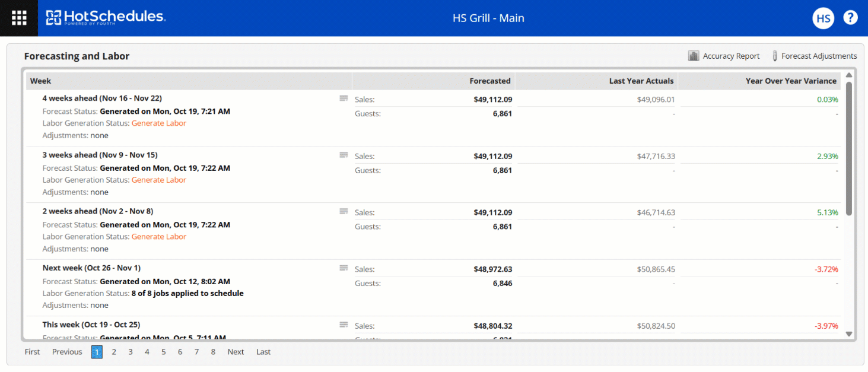This screenshot has height=372, width=868.
Task: Generate Labor for Nov 2 - Nov 8 week
Action: [158, 237]
